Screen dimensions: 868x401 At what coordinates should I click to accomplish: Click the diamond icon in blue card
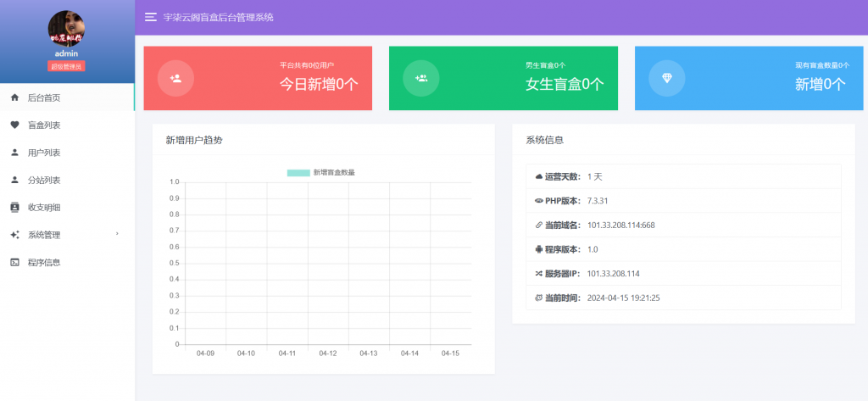coord(666,78)
